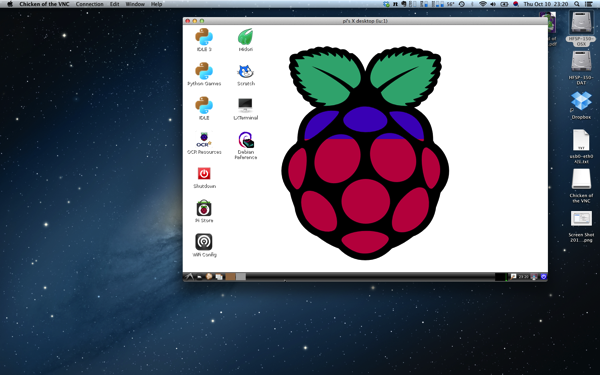Open Spotlight search in menu bar

click(577, 4)
